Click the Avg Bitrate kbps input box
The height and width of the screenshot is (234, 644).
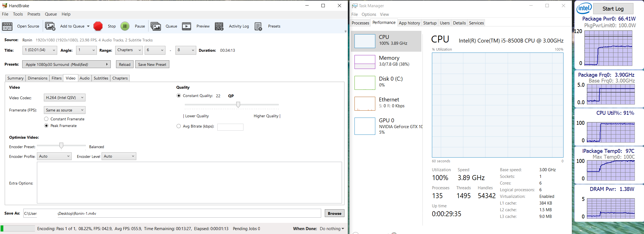click(x=230, y=127)
